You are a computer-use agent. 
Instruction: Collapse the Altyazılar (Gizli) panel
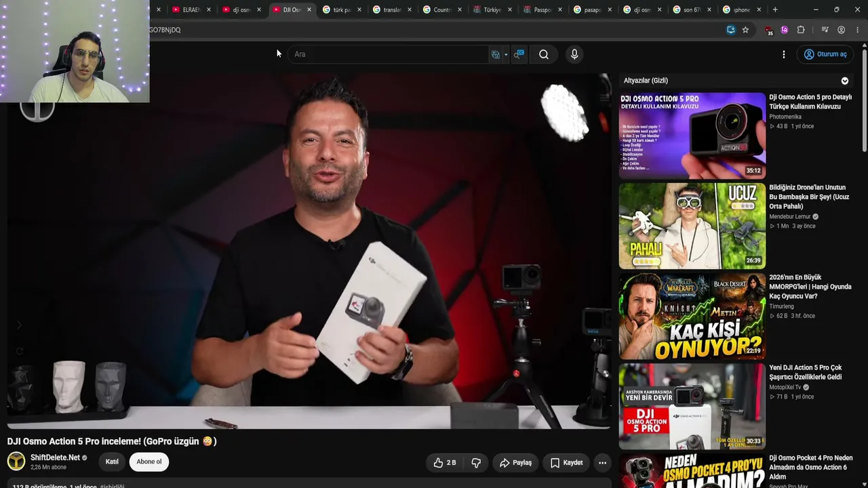pyautogui.click(x=845, y=81)
